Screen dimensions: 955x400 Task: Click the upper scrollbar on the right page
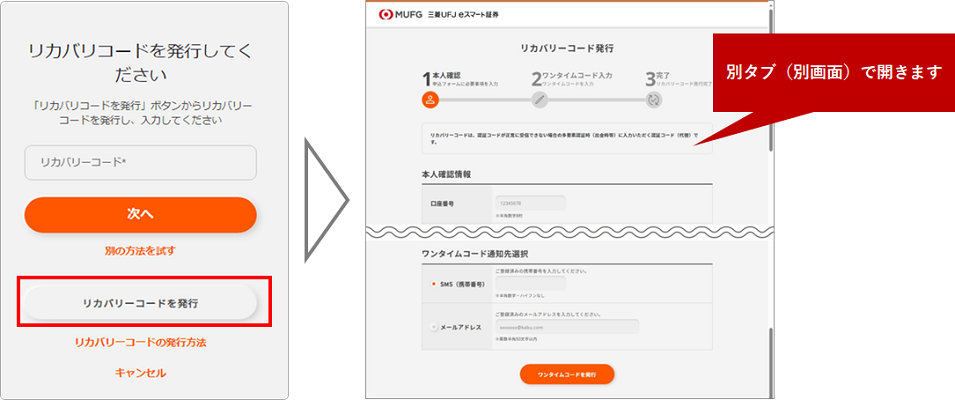[x=770, y=80]
